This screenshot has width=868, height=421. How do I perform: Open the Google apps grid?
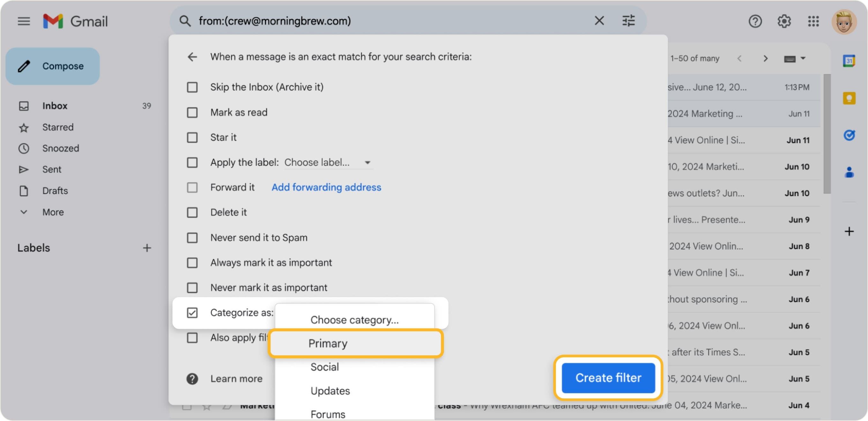[x=813, y=21]
